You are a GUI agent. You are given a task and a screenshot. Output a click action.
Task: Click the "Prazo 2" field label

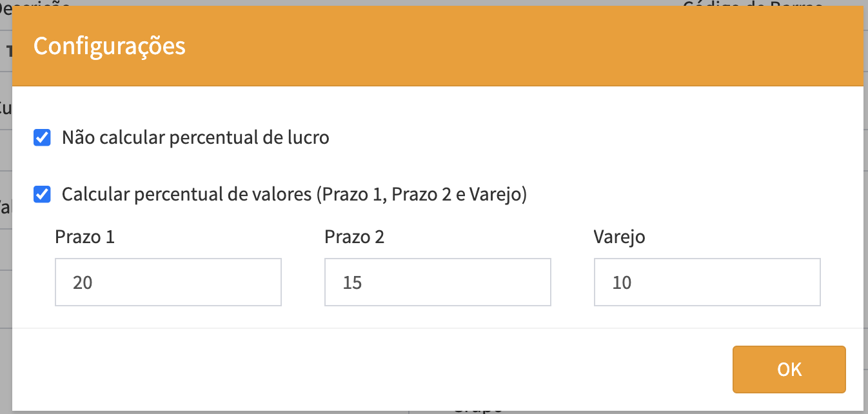[x=354, y=237]
